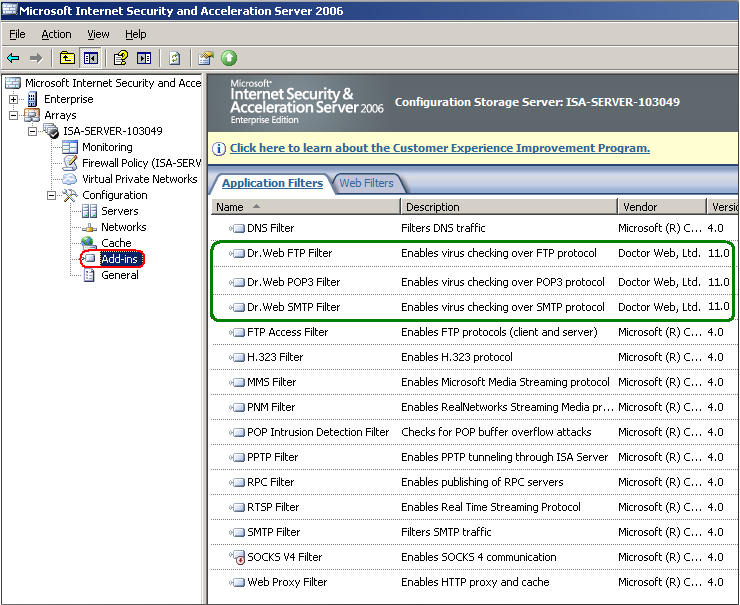The width and height of the screenshot is (740, 605).
Task: Click the Monitoring node icon
Action: pos(70,147)
